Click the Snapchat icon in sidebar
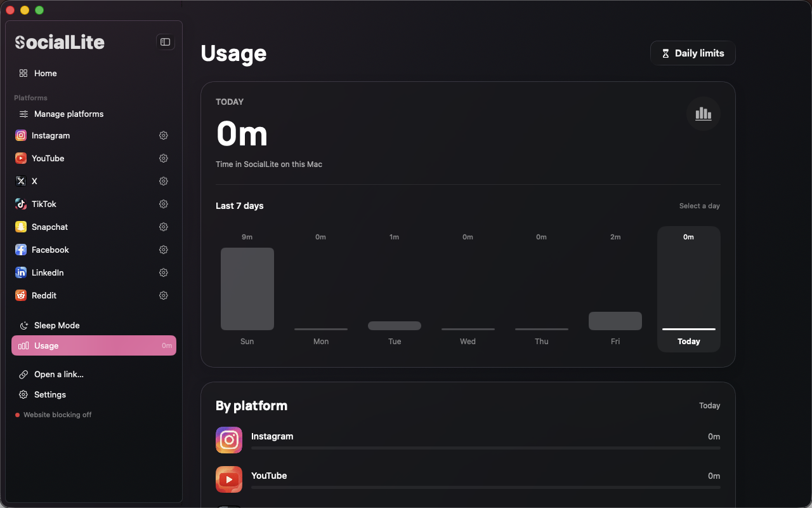 tap(21, 227)
